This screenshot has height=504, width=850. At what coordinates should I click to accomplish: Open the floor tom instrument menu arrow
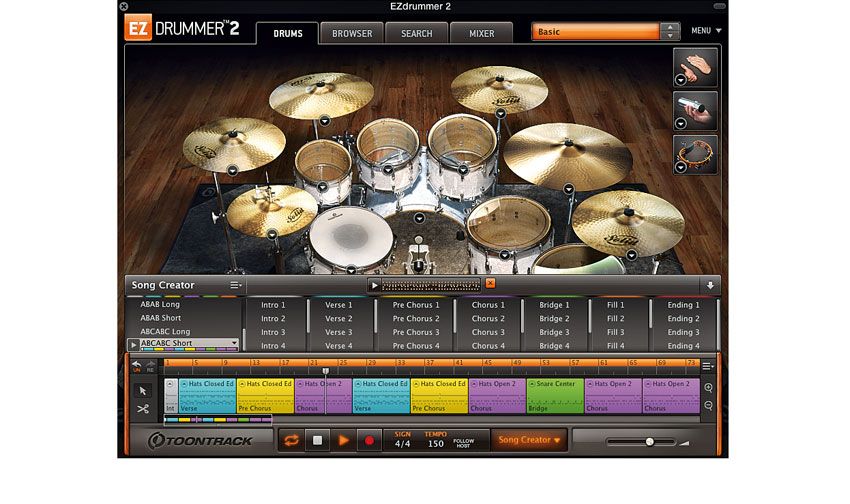505,254
